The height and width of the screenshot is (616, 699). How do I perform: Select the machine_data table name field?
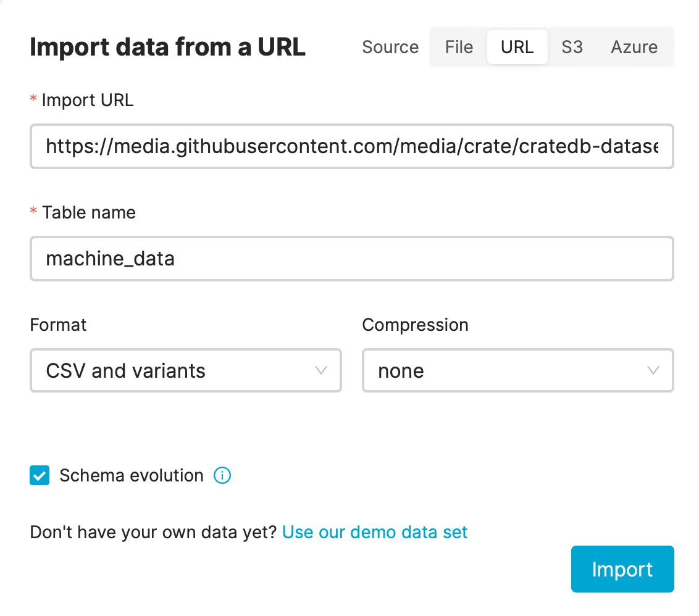(351, 259)
